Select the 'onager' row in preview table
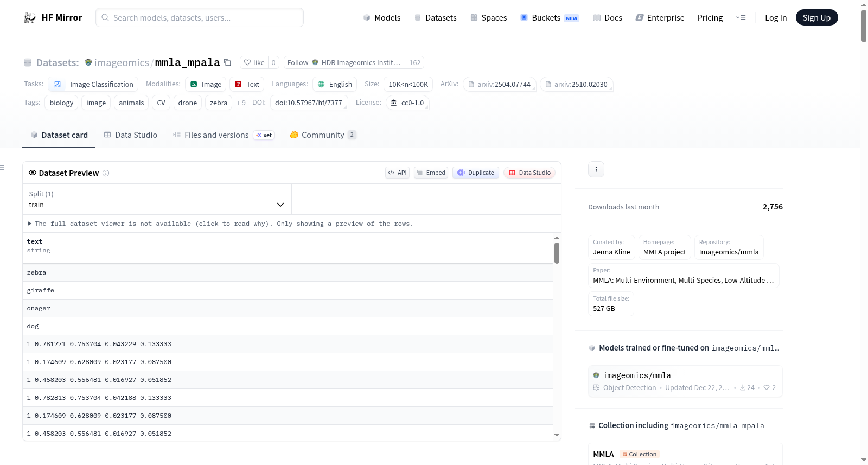Screen dimensions: 868x465 point(288,308)
